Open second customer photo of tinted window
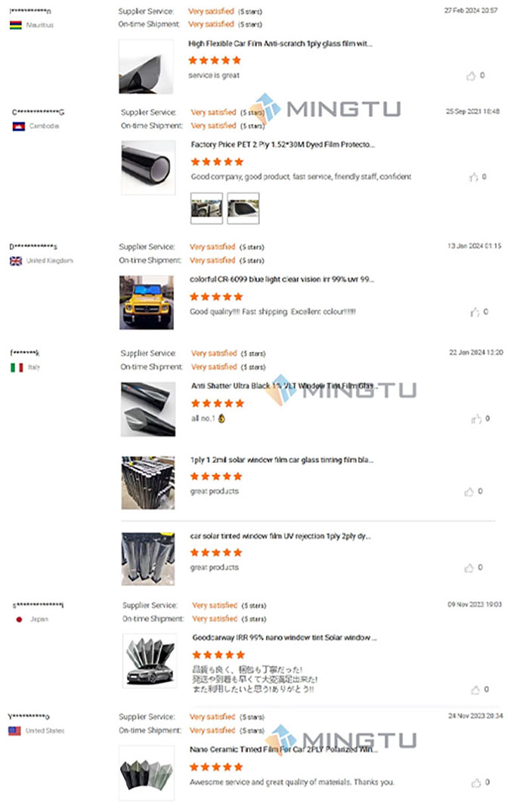529x812 pixels. point(243,208)
